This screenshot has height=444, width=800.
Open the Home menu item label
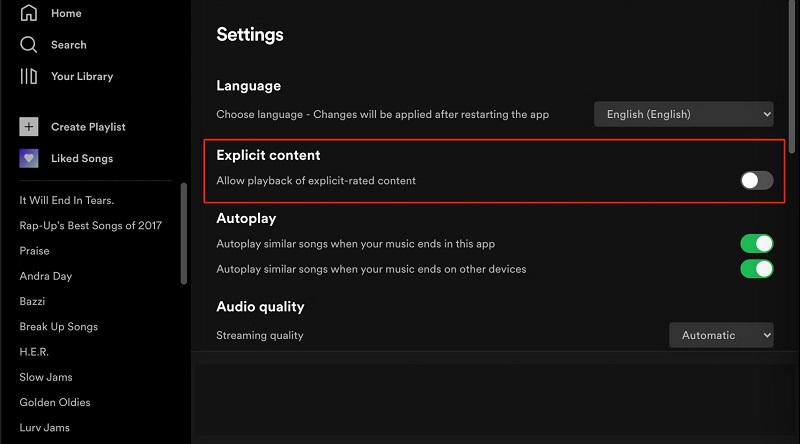(66, 13)
